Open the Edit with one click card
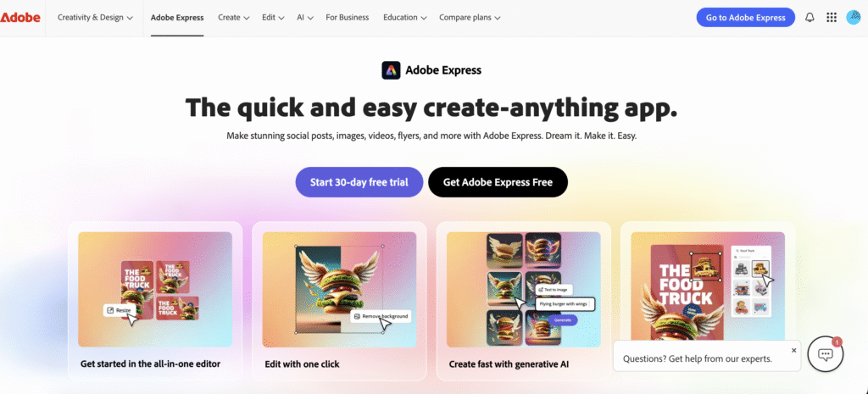Image resolution: width=868 pixels, height=394 pixels. coord(339,301)
